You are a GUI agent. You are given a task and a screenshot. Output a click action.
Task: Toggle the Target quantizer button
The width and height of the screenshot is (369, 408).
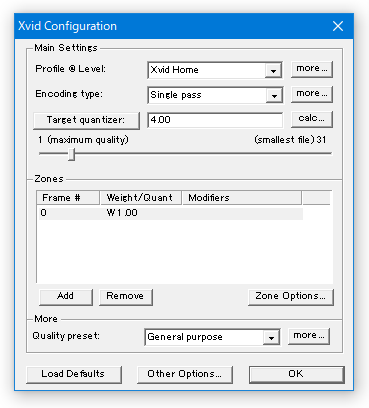86,120
